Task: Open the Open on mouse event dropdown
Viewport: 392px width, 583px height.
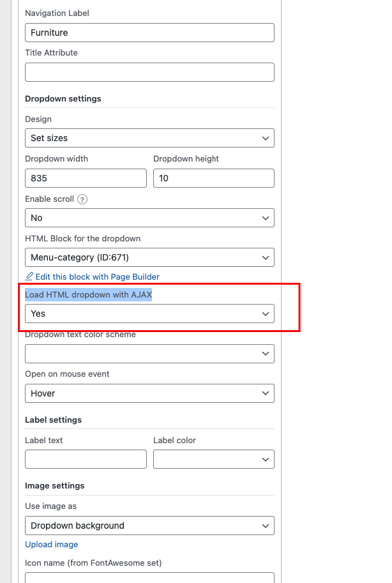Action: coord(149,393)
